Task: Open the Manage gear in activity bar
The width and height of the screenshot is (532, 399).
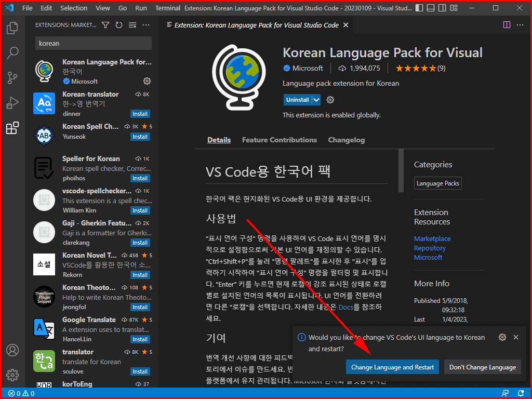Action: pos(12,375)
